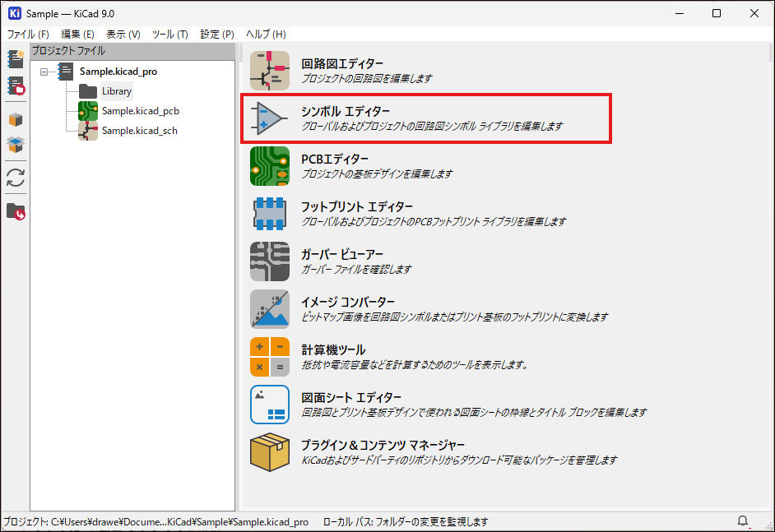775x532 pixels.
Task: Open the シンボル エディター symbol editor
Action: click(x=270, y=118)
